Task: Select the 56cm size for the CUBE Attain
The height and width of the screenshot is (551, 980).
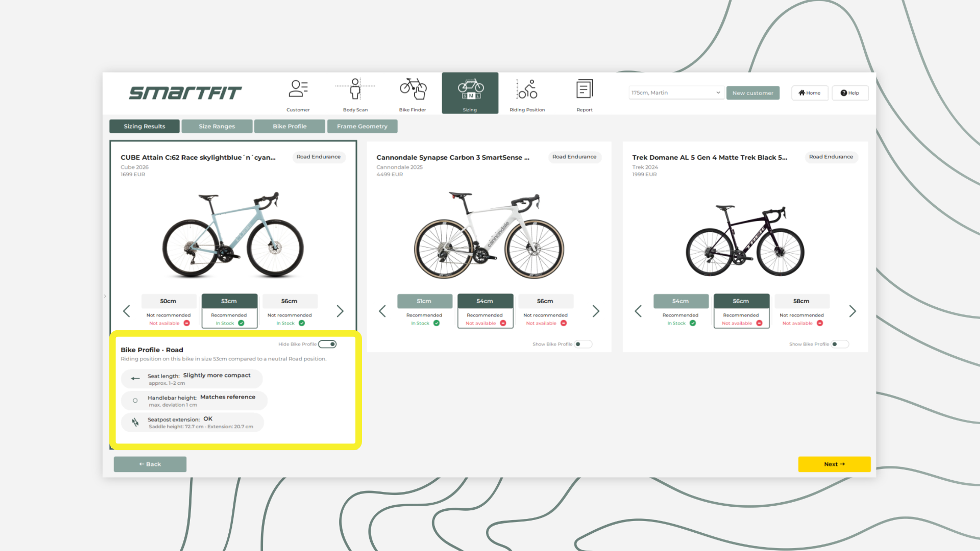Action: [289, 301]
